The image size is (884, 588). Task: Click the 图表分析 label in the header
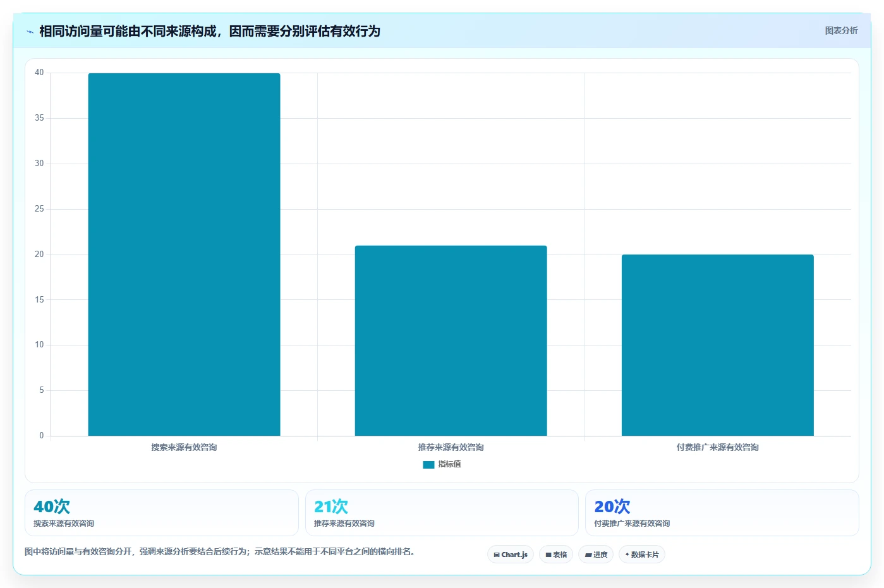tap(841, 30)
